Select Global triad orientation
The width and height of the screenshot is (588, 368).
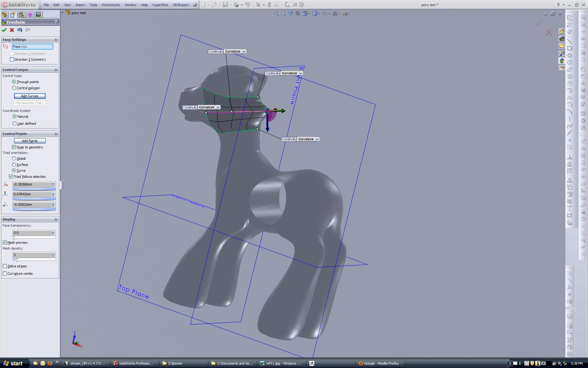coord(14,159)
